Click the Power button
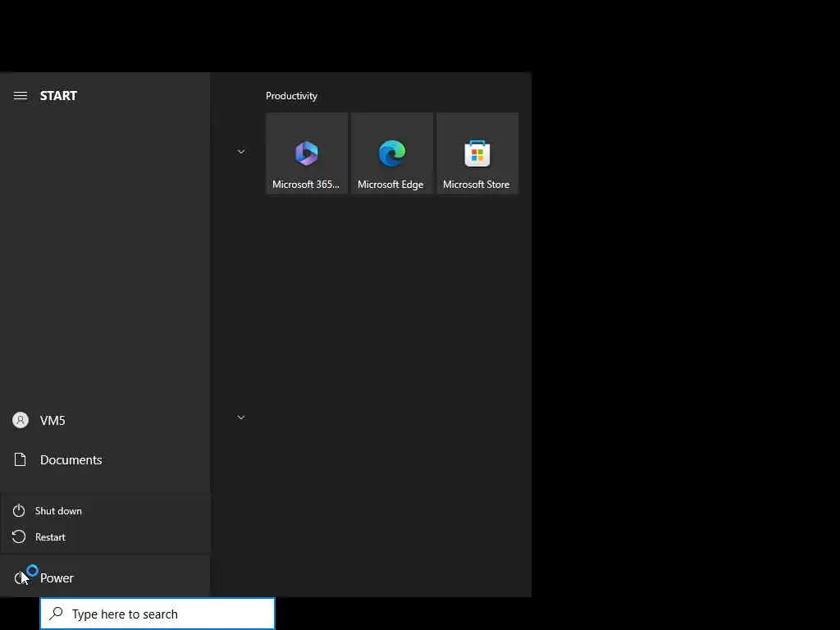The width and height of the screenshot is (840, 630). [105, 577]
